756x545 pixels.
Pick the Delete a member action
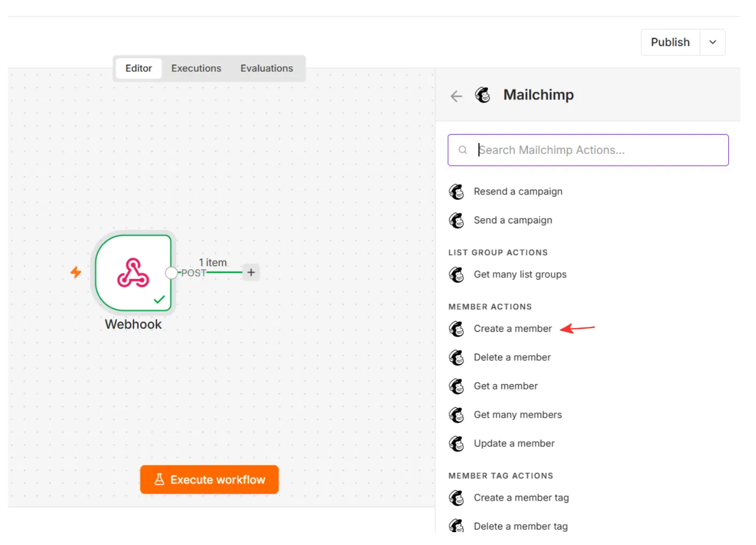[x=512, y=357]
